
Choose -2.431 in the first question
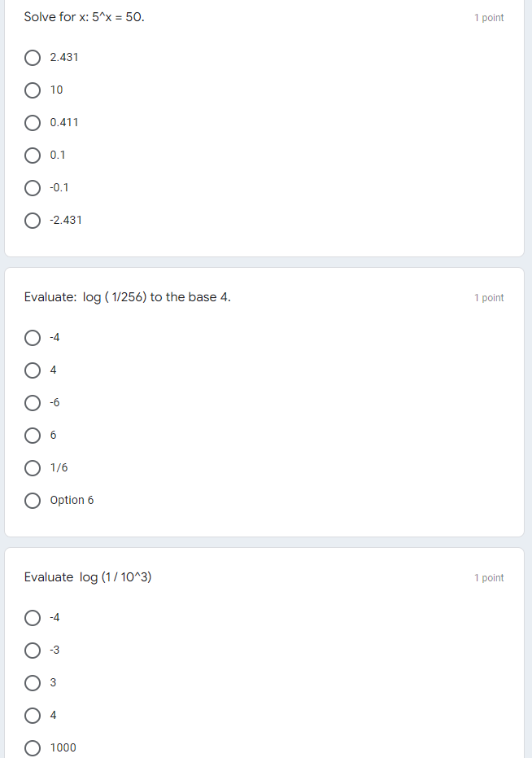33,220
